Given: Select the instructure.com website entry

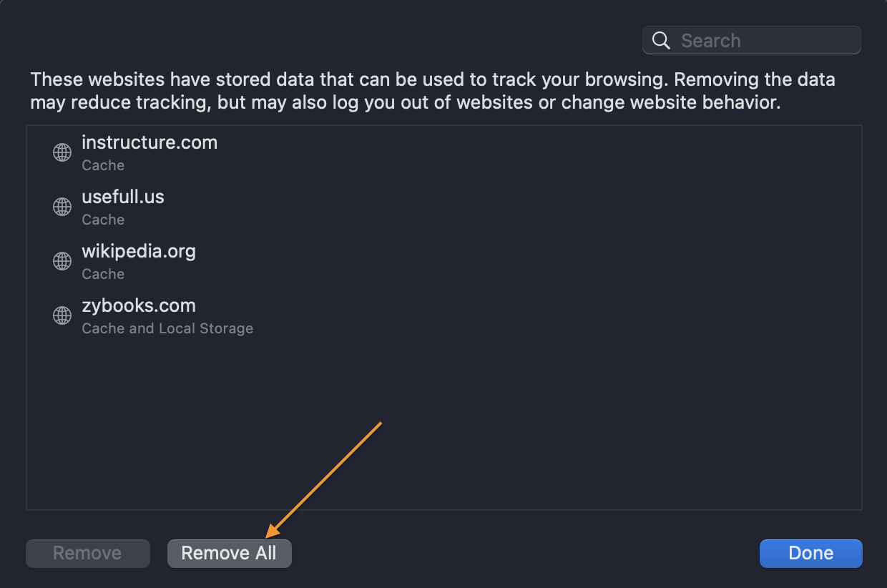Looking at the screenshot, I should pyautogui.click(x=444, y=153).
